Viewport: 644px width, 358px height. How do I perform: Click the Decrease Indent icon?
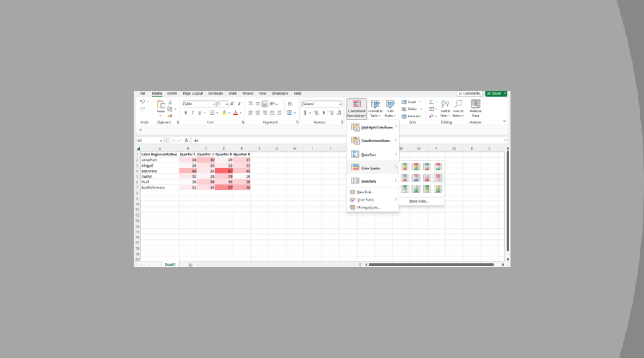click(x=273, y=112)
